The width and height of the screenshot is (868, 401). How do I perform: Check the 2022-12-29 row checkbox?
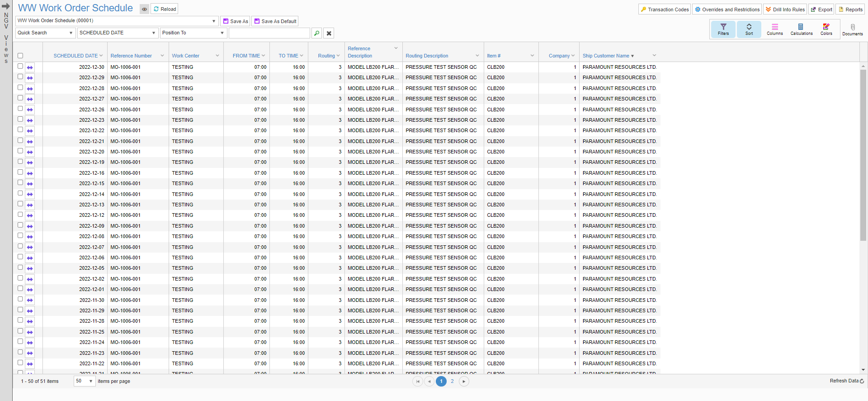[20, 76]
